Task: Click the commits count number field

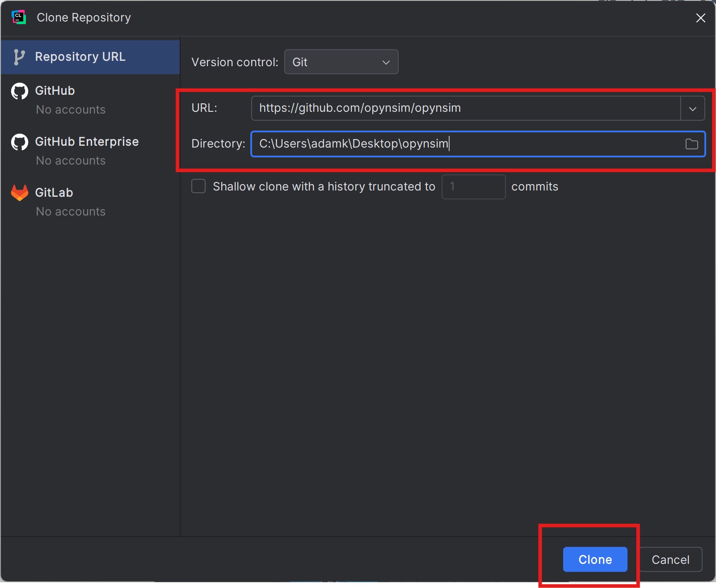Action: tap(473, 186)
